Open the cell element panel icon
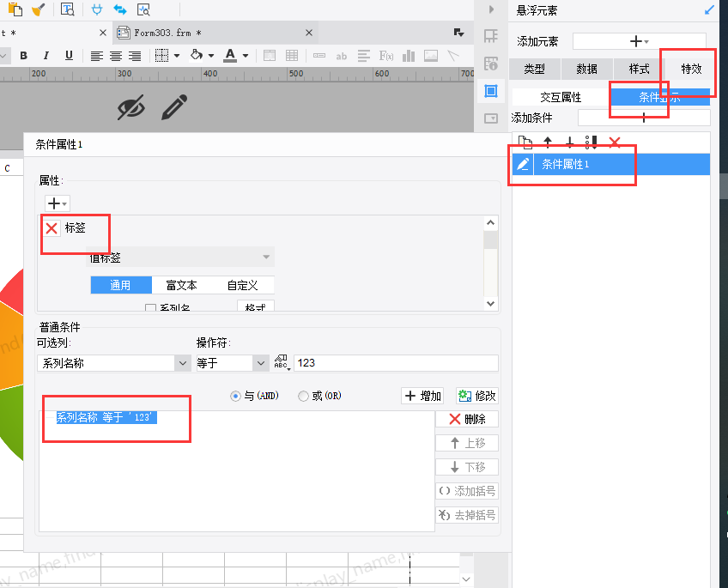 click(x=491, y=36)
